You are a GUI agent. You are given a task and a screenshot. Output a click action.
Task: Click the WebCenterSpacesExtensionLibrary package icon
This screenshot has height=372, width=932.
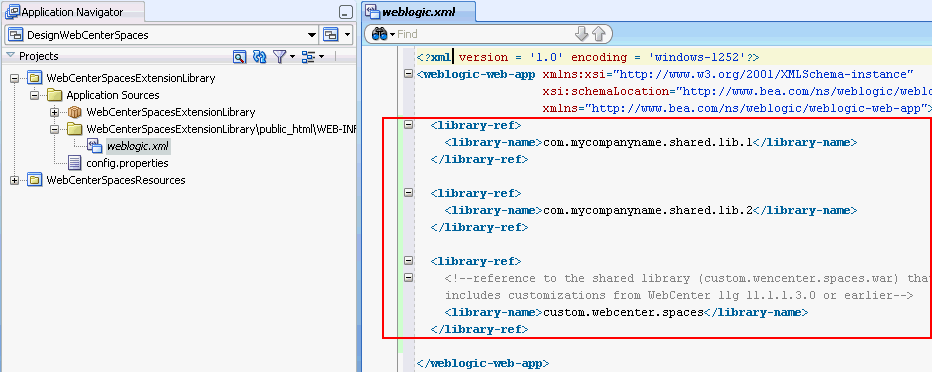75,112
